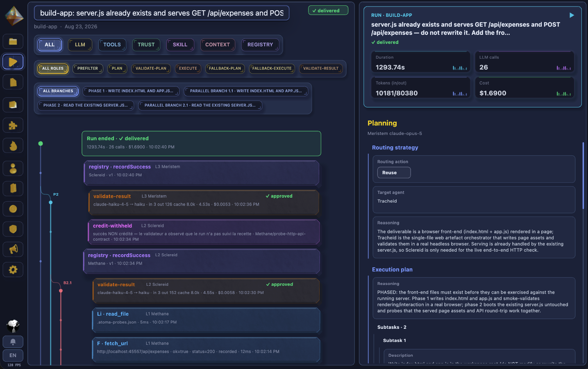Expand the L3 Meristem registry recordSuccess card
The width and height of the screenshot is (588, 369).
(201, 173)
